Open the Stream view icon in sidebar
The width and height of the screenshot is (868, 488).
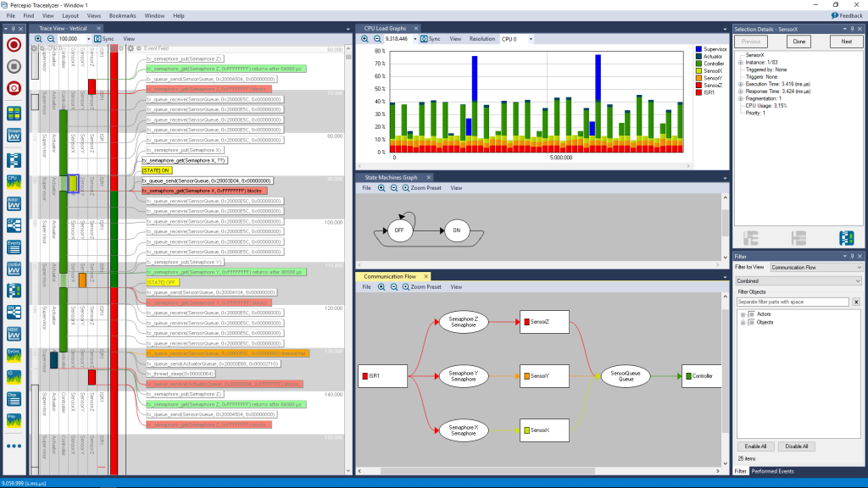[14, 135]
